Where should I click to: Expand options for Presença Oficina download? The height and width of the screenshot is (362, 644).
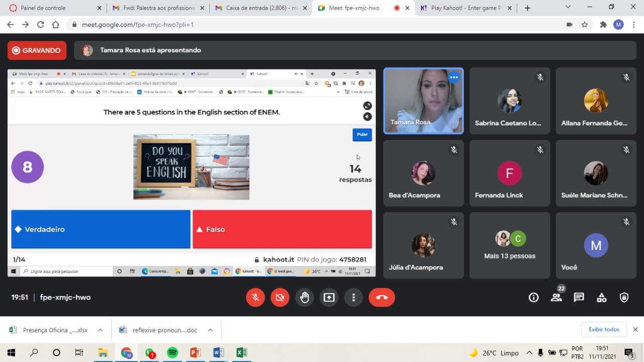pos(100,330)
